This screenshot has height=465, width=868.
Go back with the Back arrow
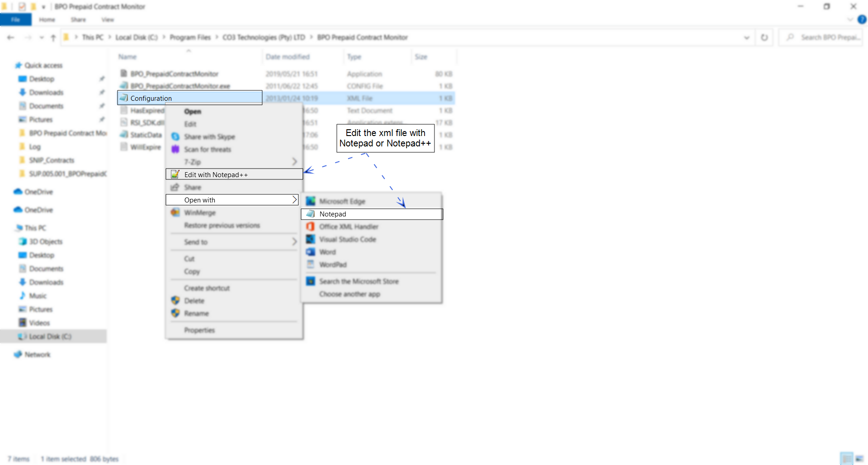click(x=11, y=38)
